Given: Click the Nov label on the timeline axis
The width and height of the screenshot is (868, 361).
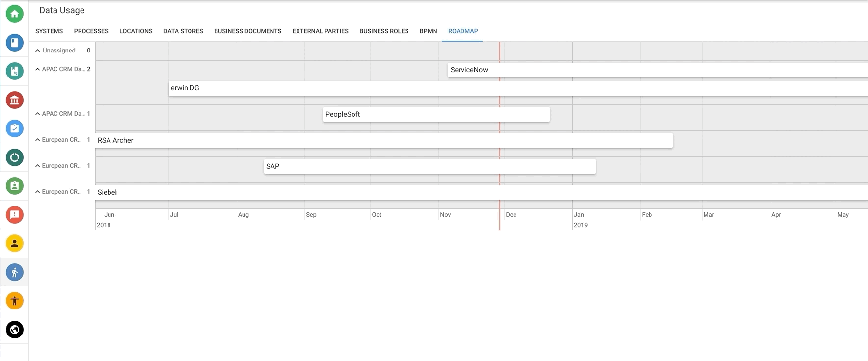Looking at the screenshot, I should pyautogui.click(x=445, y=215).
